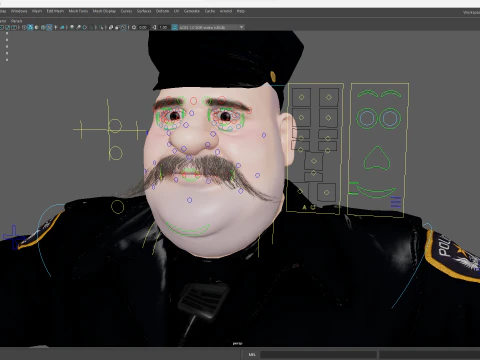Select top-right diamond slider in control panel
The width and height of the screenshot is (480, 360).
tap(329, 97)
